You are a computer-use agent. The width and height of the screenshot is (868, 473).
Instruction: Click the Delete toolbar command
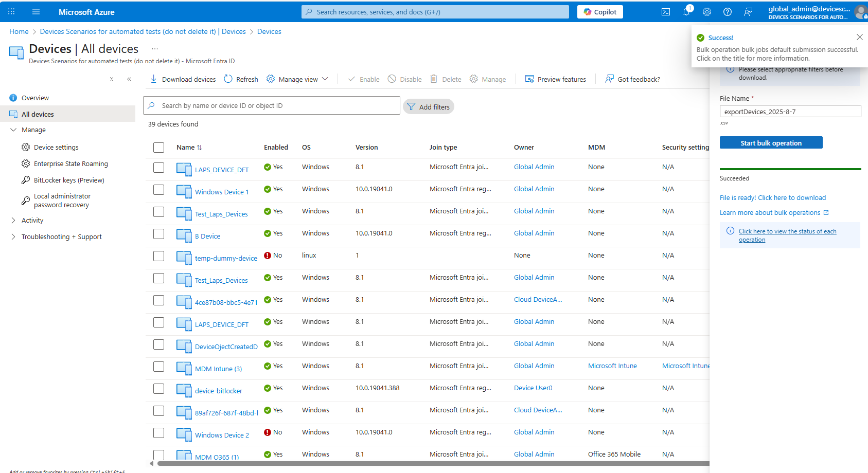tap(446, 79)
